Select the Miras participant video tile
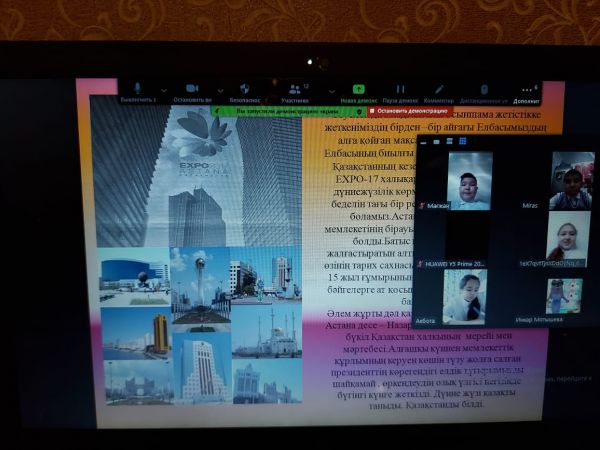600x450 pixels. pyautogui.click(x=571, y=180)
